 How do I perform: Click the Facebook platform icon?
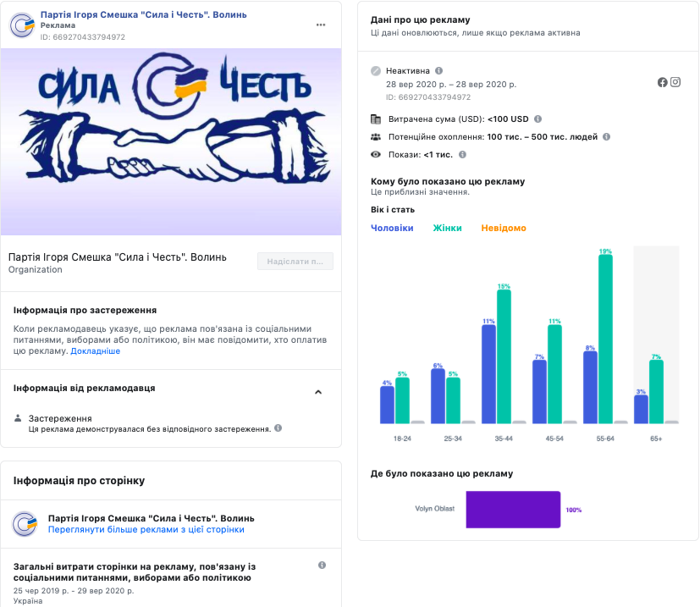click(663, 82)
